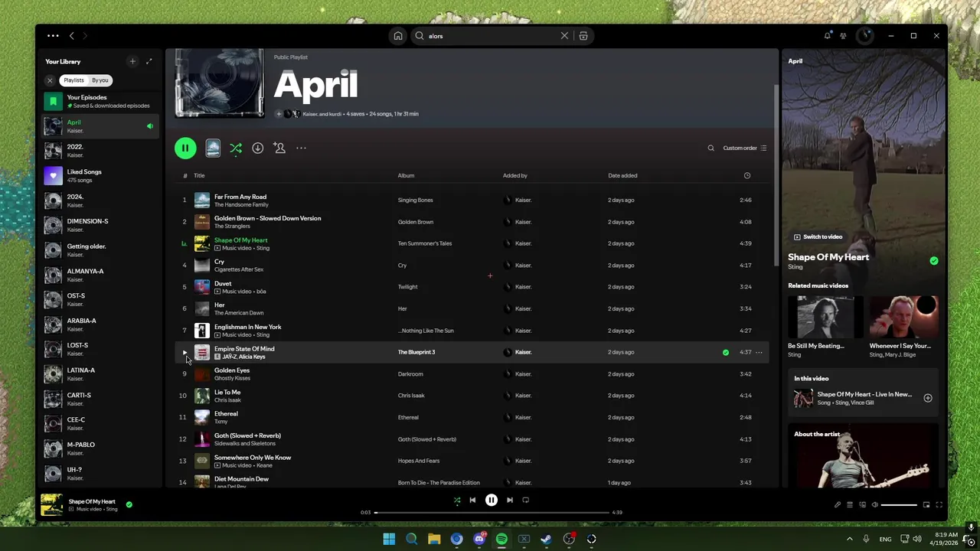Sort by Title column header

199,175
